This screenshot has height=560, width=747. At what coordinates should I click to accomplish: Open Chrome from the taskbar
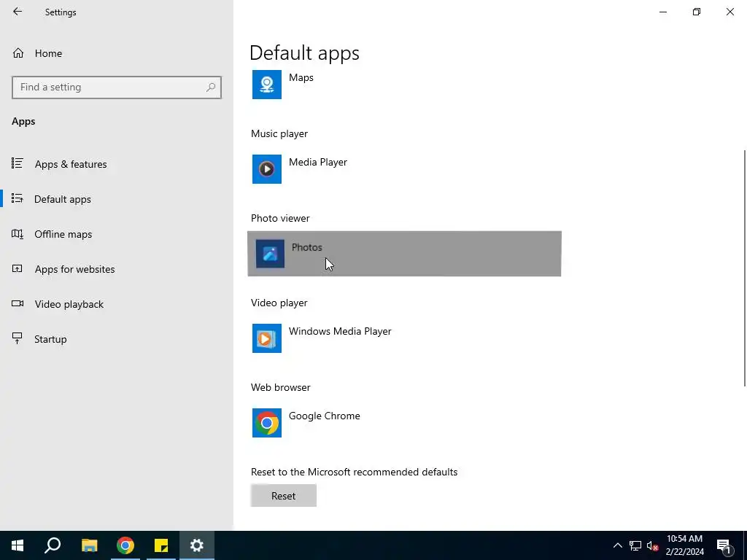tap(125, 545)
